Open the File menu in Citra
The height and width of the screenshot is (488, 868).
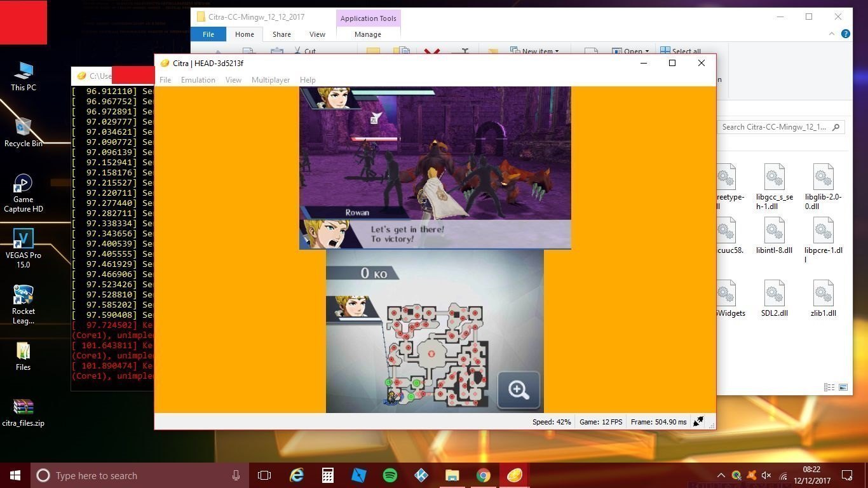tap(165, 80)
